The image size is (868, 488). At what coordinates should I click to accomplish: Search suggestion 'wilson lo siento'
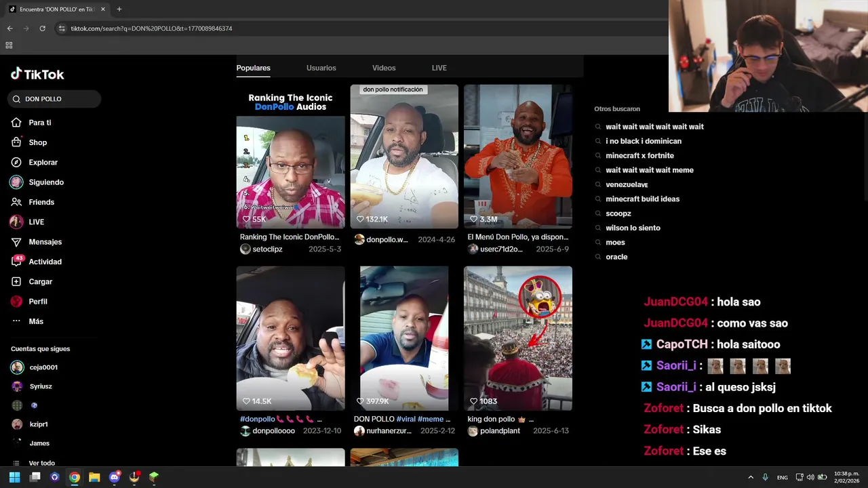pyautogui.click(x=633, y=228)
